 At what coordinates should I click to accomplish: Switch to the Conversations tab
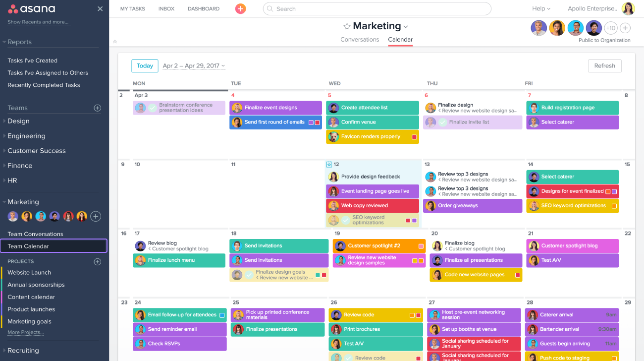point(360,39)
